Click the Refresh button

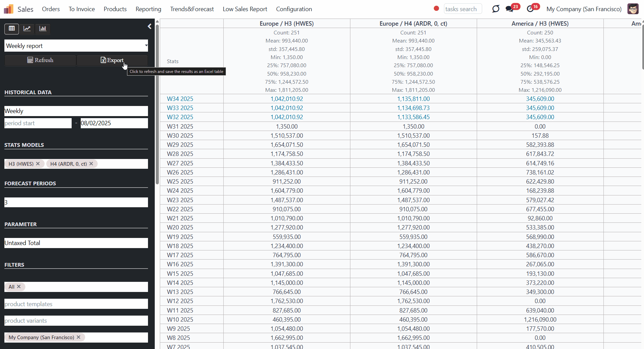point(40,60)
